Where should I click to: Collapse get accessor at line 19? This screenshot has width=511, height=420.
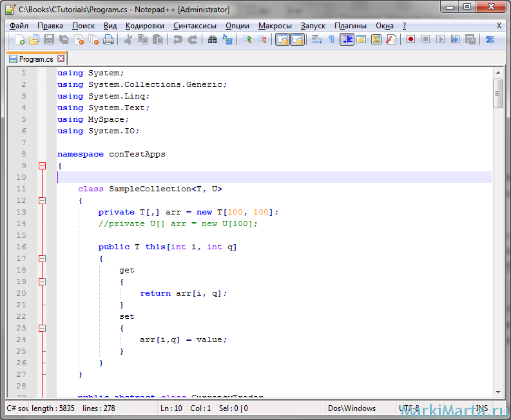click(42, 282)
